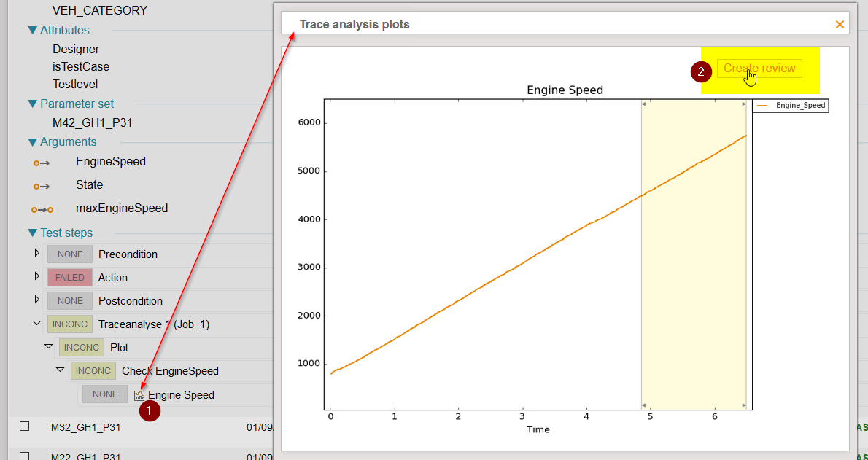Viewport: 868px width, 460px height.
Task: Select the M42_GH1_P31 parameter set entry
Action: click(x=92, y=123)
